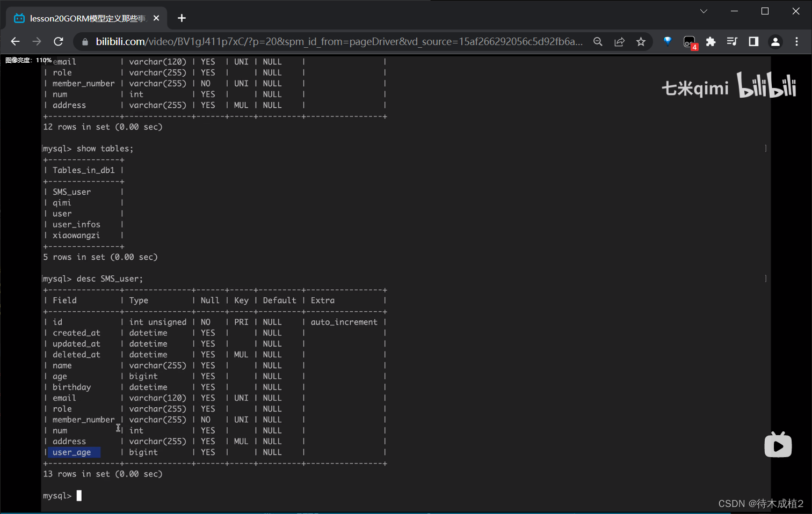Click '13 rows in set' message

(103, 474)
